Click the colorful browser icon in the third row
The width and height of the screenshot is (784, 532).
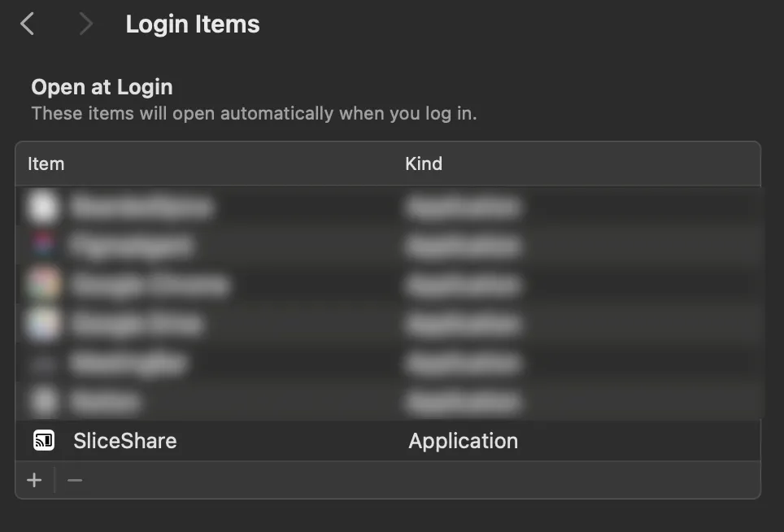(43, 285)
